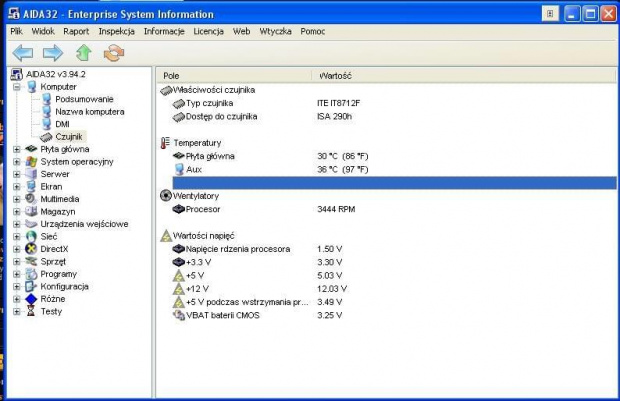The image size is (620, 401).
Task: Sort by the Wartość column header
Action: click(x=464, y=76)
